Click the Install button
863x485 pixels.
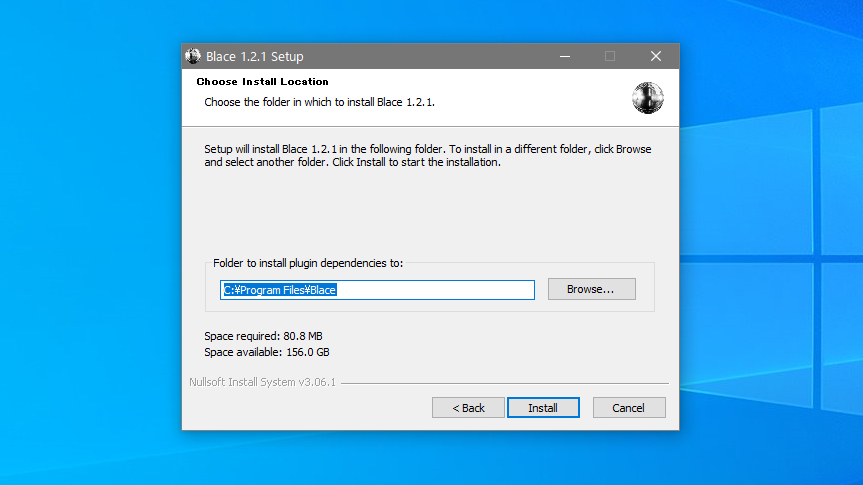543,408
